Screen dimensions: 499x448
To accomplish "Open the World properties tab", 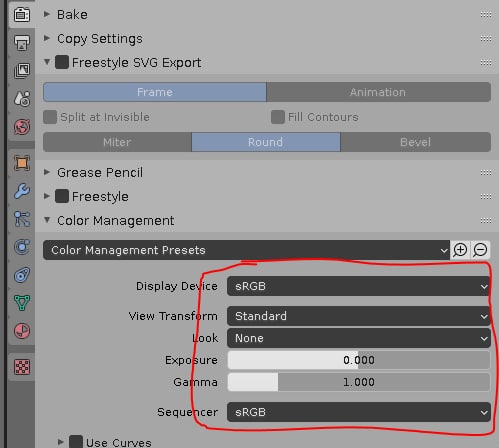I will coord(22,127).
